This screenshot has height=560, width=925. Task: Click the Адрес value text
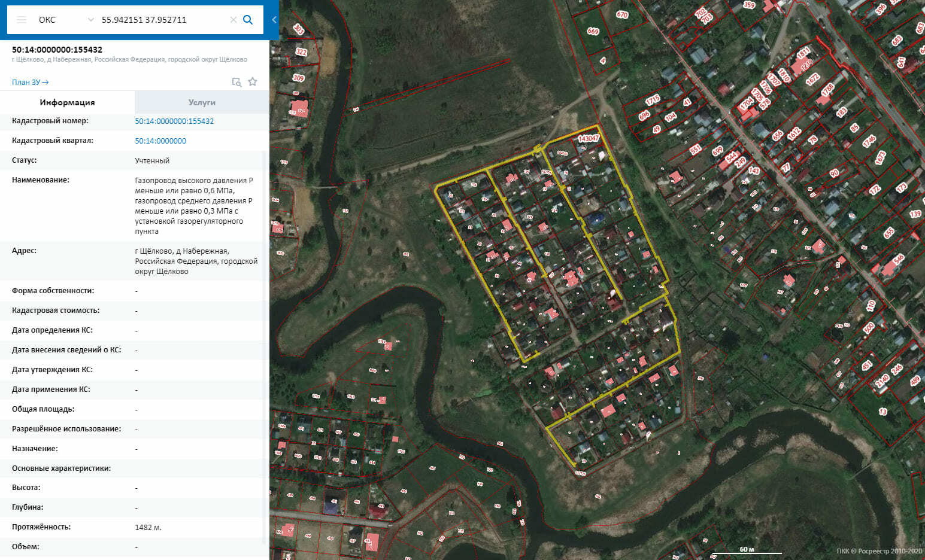196,261
